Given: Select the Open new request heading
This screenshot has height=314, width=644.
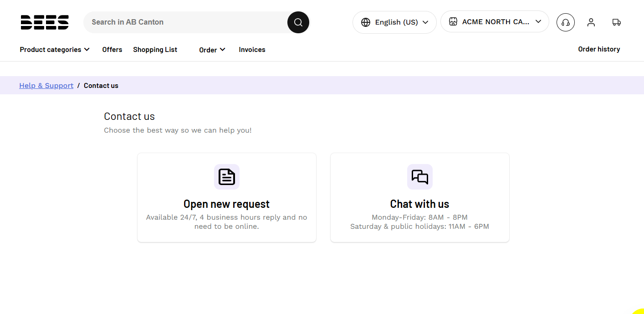Looking at the screenshot, I should (227, 204).
